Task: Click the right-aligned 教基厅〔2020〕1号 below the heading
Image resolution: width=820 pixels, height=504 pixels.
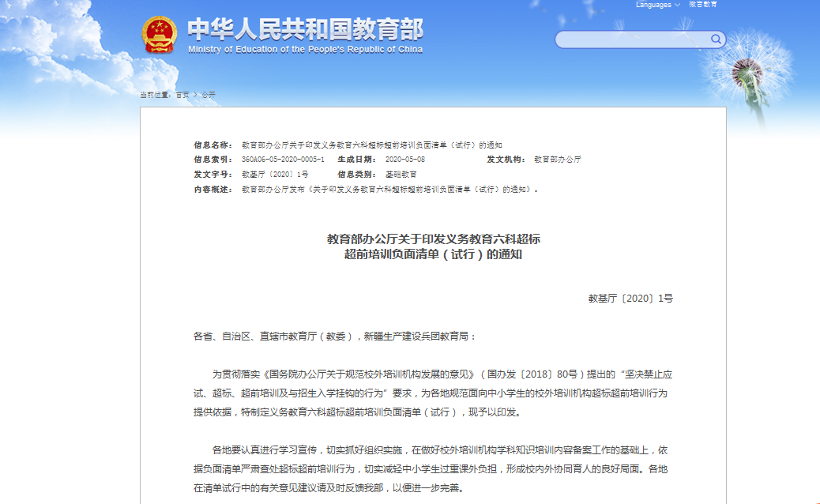Action: tap(630, 299)
